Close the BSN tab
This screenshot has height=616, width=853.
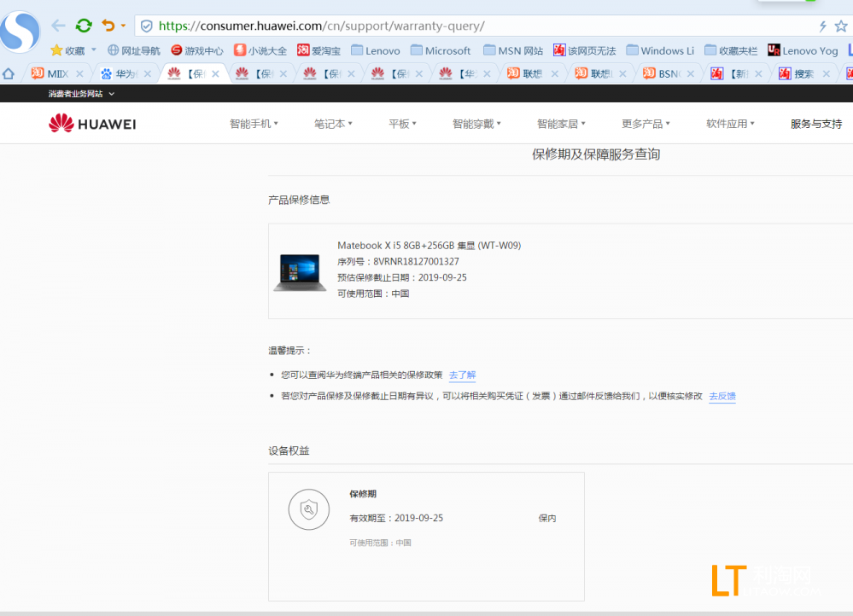[x=691, y=73]
